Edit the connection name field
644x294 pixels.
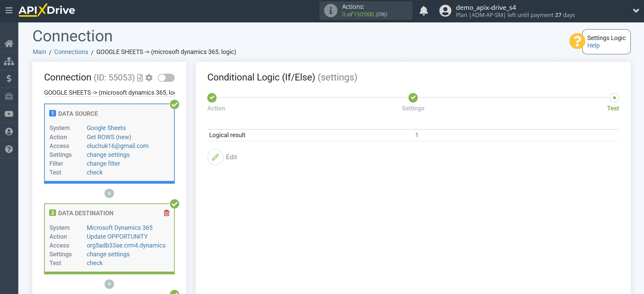110,93
